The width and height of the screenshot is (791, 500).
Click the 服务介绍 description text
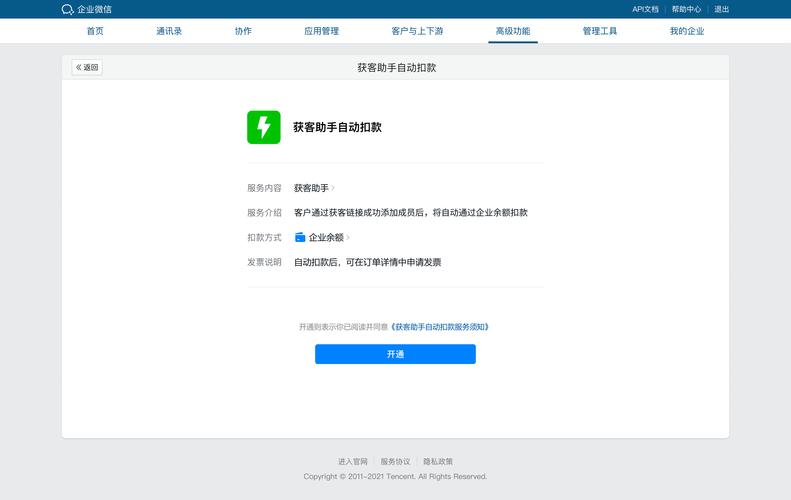[x=411, y=212]
